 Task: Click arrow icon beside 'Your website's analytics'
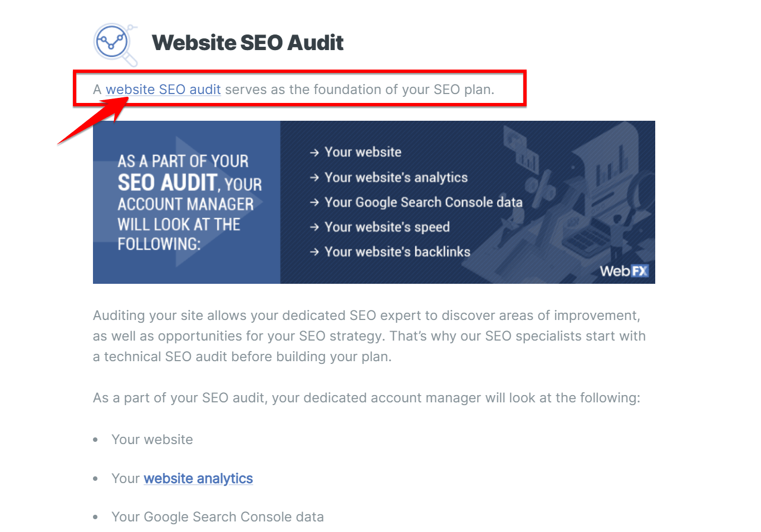(315, 178)
